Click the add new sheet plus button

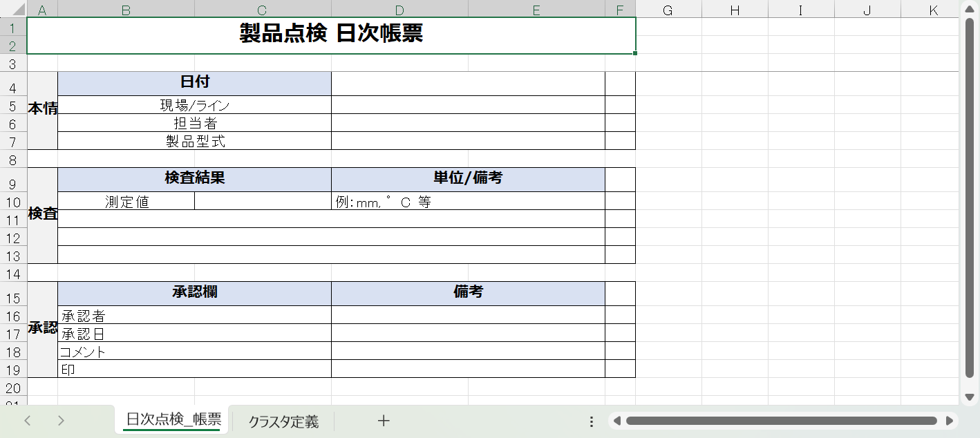[x=384, y=421]
